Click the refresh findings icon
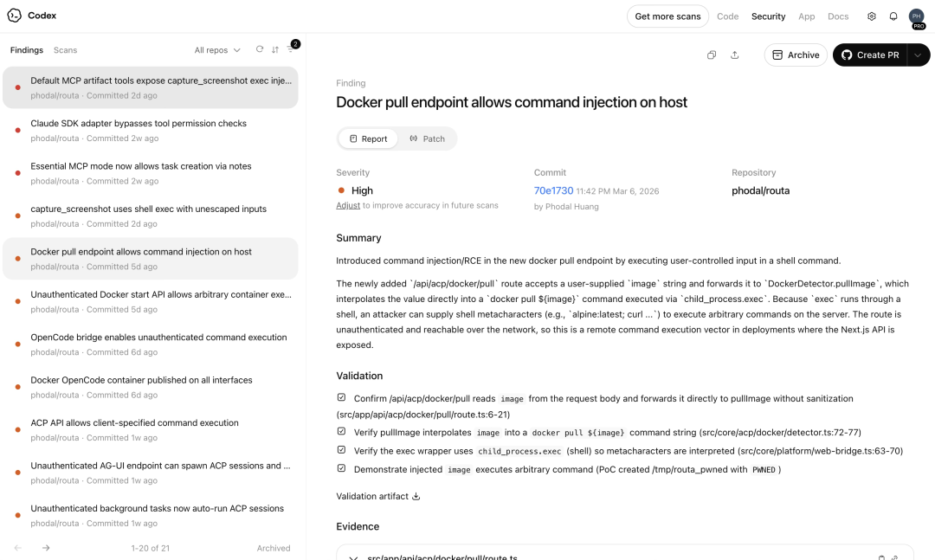 260,49
